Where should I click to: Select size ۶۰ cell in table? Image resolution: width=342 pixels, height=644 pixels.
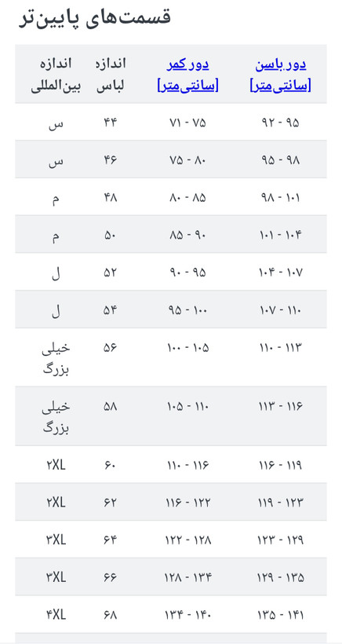coord(111,466)
